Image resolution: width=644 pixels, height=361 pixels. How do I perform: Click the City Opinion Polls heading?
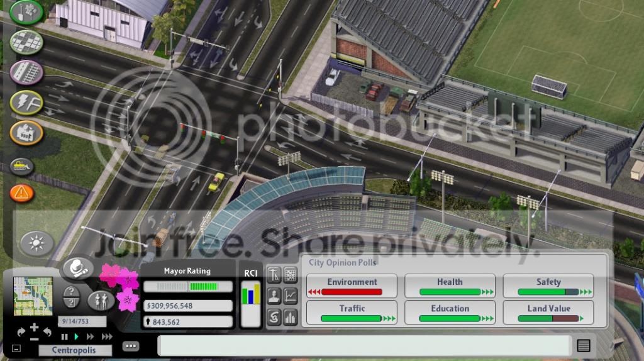[x=343, y=262]
